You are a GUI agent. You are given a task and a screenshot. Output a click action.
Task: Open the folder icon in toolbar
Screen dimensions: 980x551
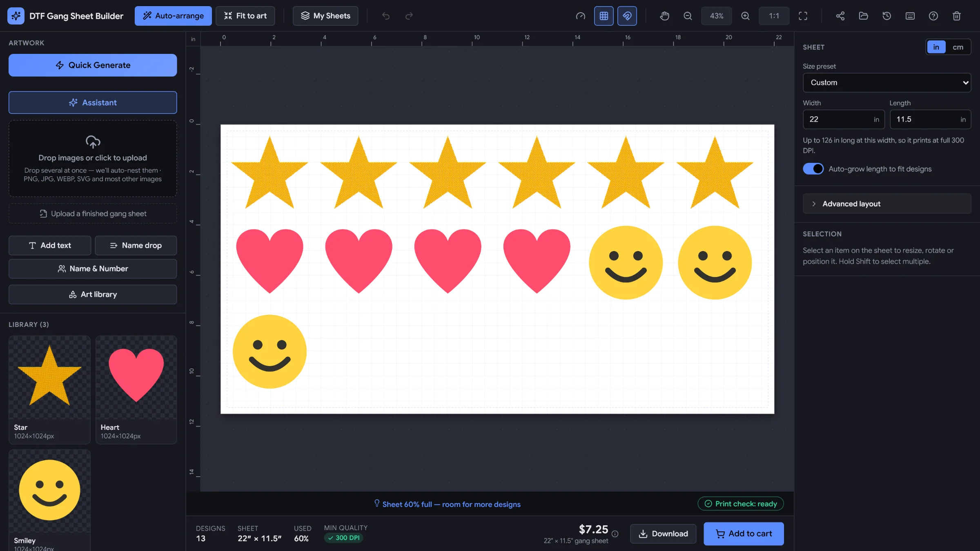coord(863,16)
